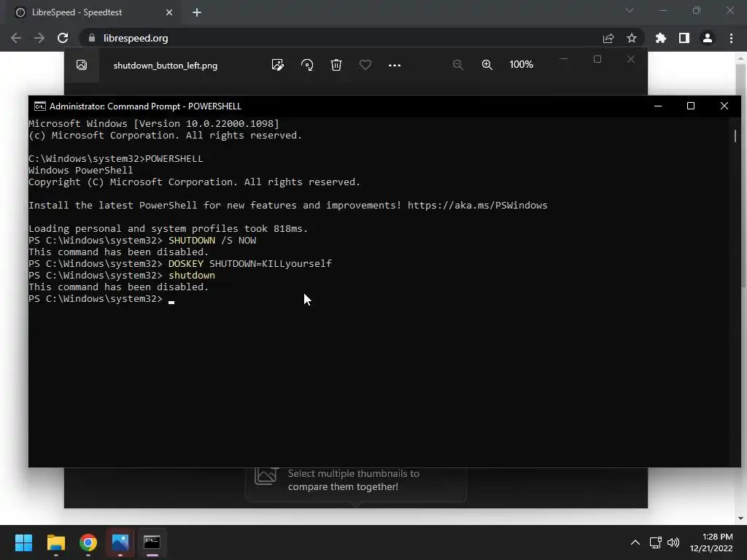Go back in Chrome browser
The height and width of the screenshot is (560, 747).
tap(16, 38)
